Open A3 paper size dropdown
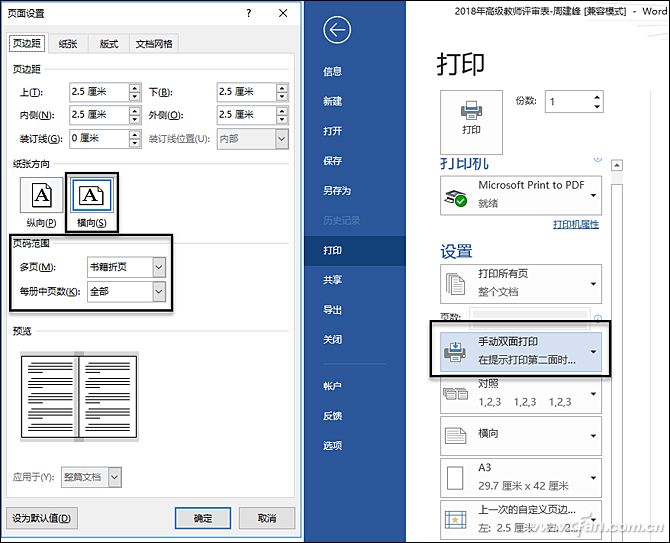670x543 pixels. 521,478
